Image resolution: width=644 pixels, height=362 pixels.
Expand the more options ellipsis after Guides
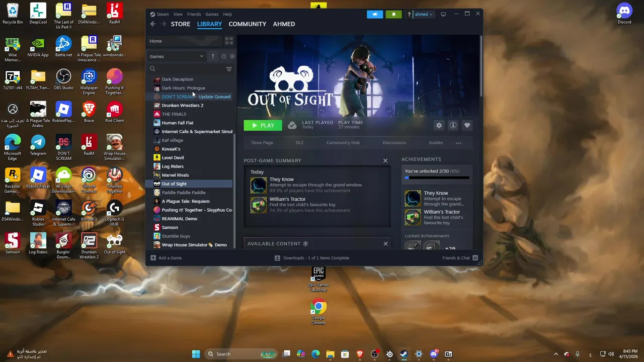(458, 143)
